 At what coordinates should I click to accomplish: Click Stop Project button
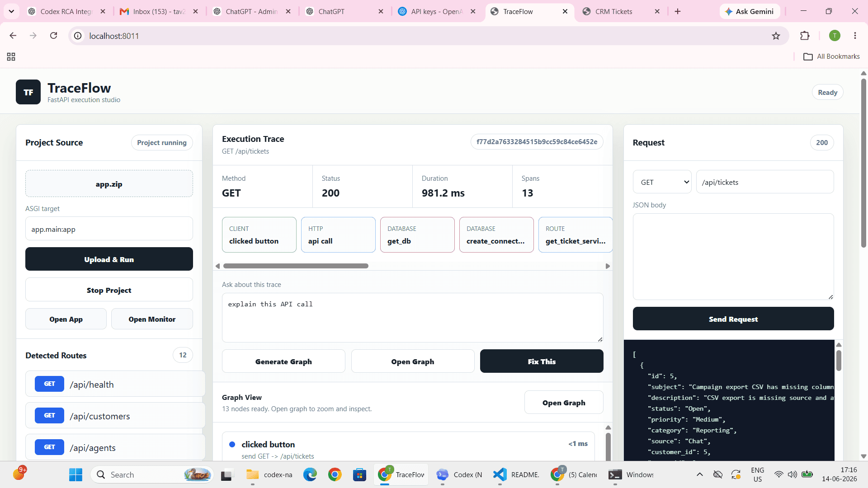[109, 290]
